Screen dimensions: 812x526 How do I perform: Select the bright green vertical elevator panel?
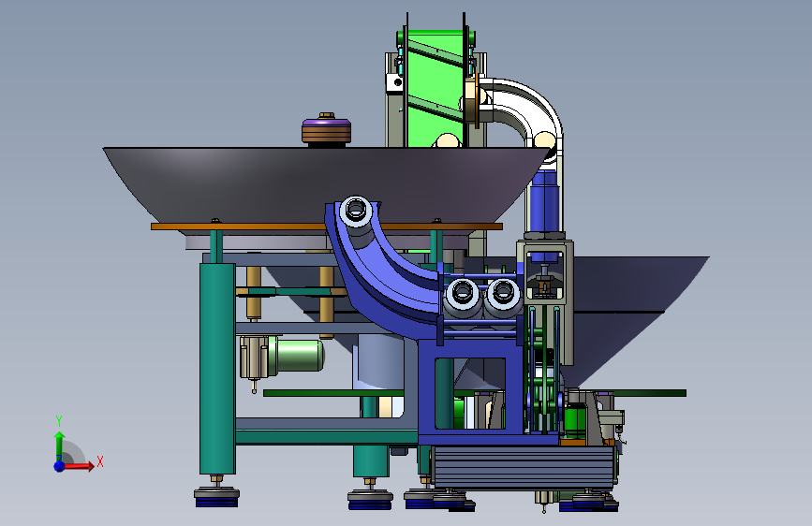point(434,88)
